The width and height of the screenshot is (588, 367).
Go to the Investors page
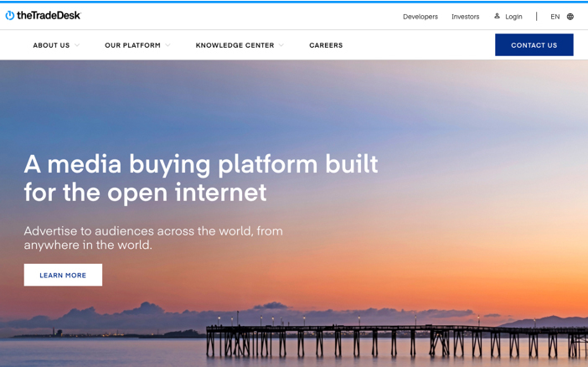coord(465,17)
